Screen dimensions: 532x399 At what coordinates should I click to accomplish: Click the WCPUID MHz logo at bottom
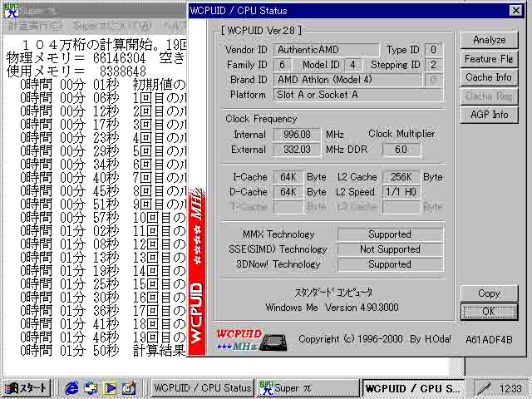pos(251,339)
